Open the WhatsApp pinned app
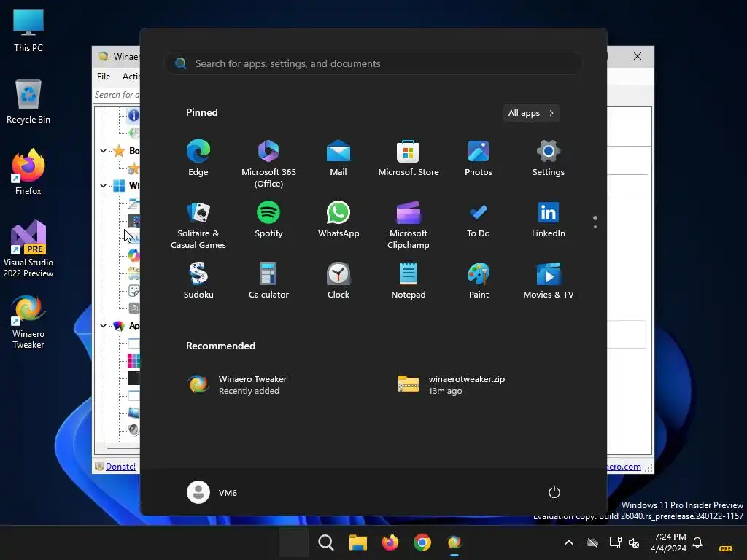This screenshot has height=560, width=747. click(x=338, y=219)
